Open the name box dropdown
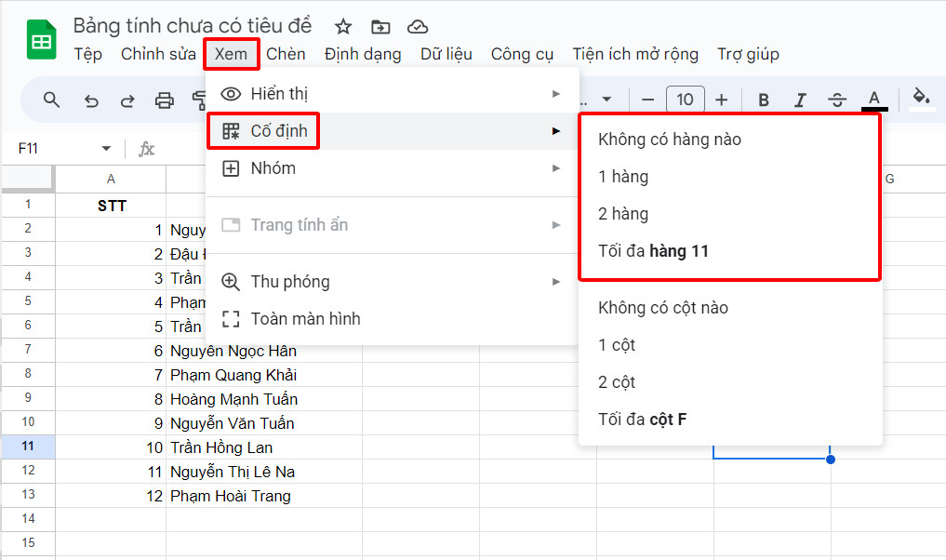 (x=106, y=148)
